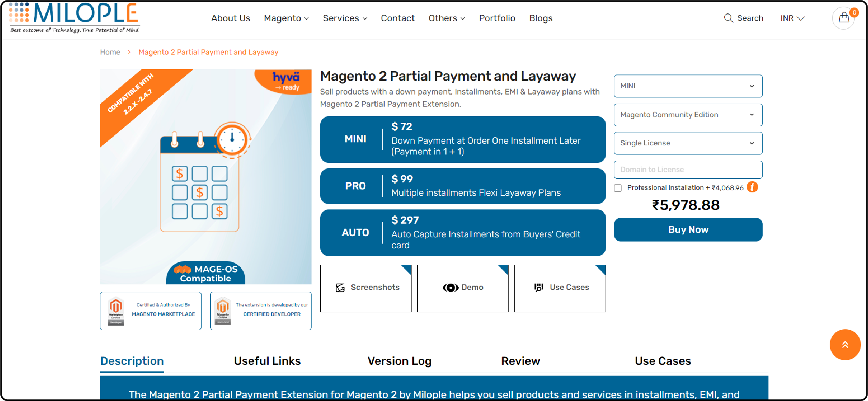Click the MAGE-OS Compatible badge

[x=206, y=273]
